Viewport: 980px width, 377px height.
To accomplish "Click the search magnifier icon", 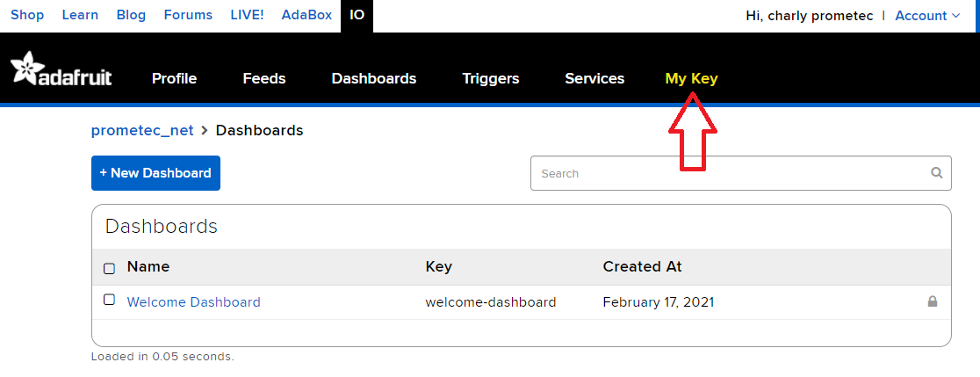I will [937, 173].
